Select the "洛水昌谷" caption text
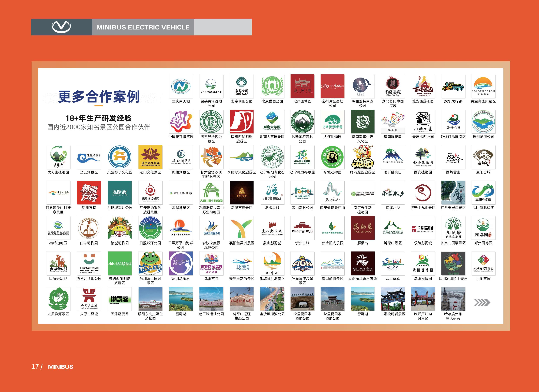Screen dimensions: 539x392 pyautogui.click(x=272, y=208)
